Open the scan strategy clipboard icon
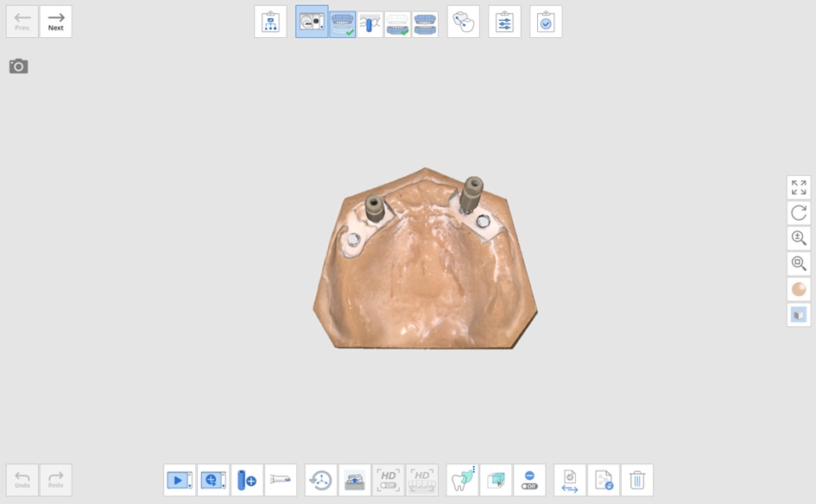 pyautogui.click(x=270, y=22)
